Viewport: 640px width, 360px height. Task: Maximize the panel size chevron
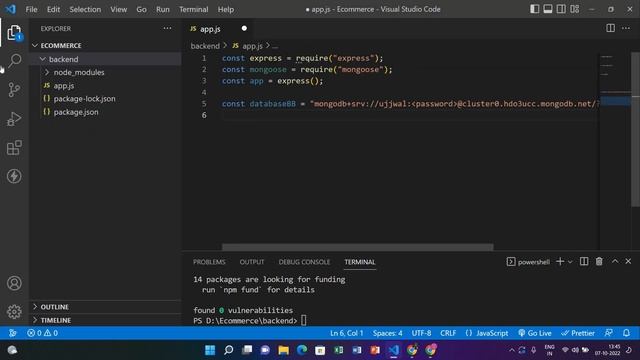(615, 262)
